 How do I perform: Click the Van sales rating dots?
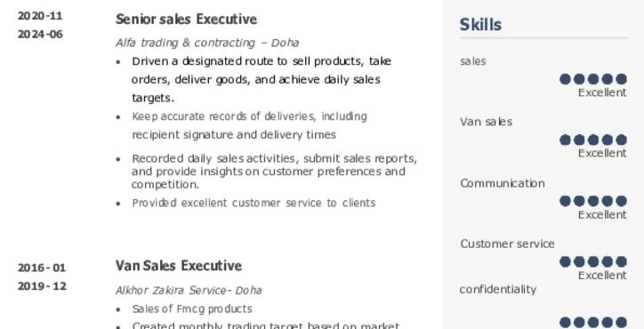click(593, 140)
